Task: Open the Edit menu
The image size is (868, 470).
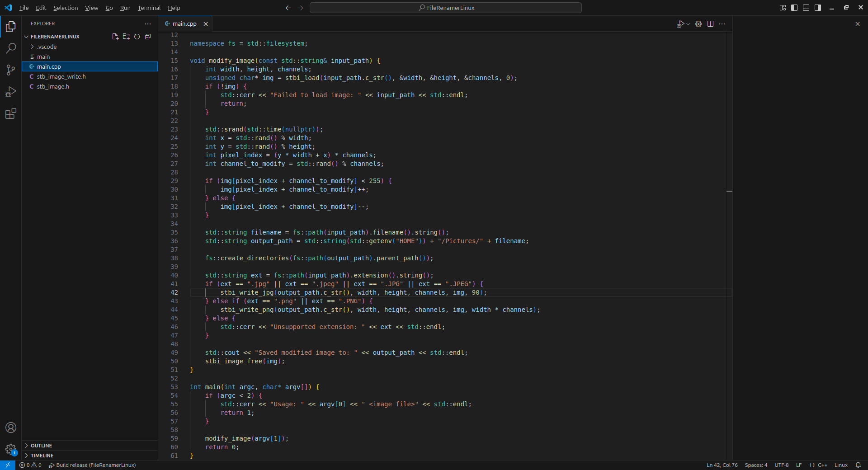Action: point(41,8)
